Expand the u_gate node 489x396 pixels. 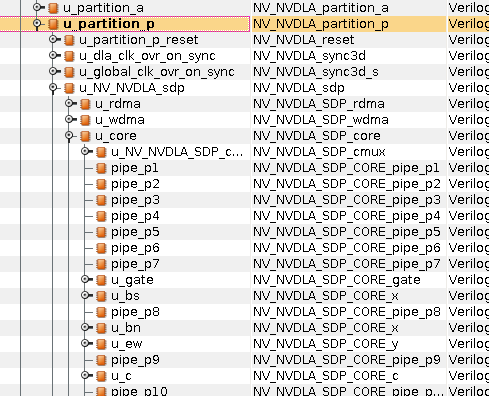tap(85, 279)
